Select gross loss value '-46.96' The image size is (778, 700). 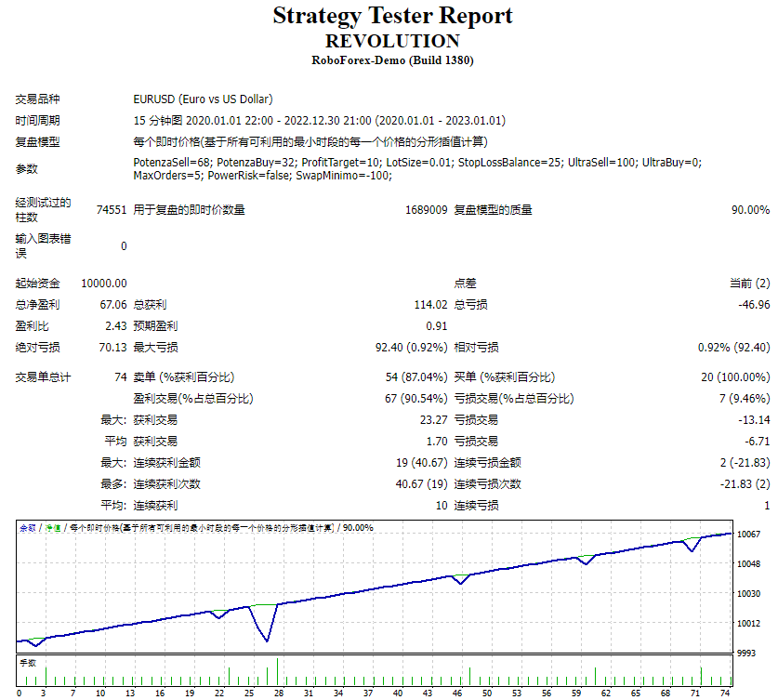754,305
